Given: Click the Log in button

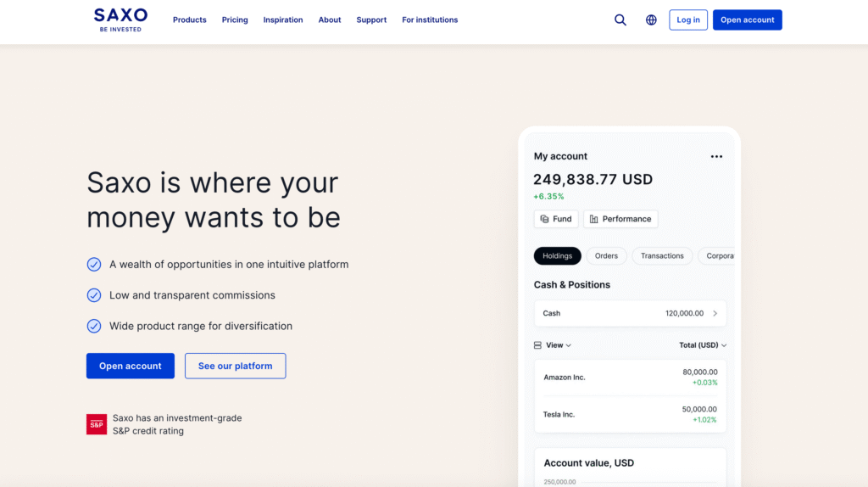Looking at the screenshot, I should 688,20.
